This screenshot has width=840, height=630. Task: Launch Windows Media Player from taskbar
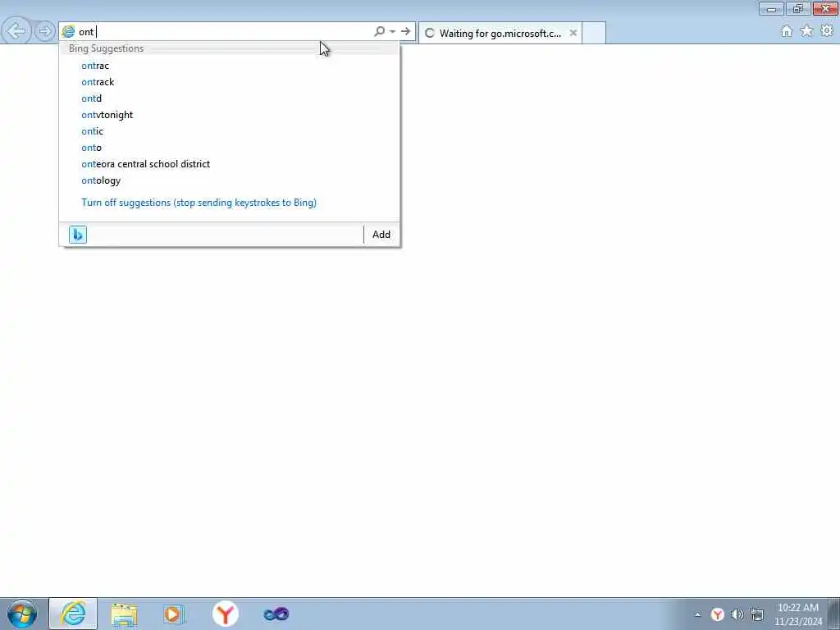pos(174,614)
